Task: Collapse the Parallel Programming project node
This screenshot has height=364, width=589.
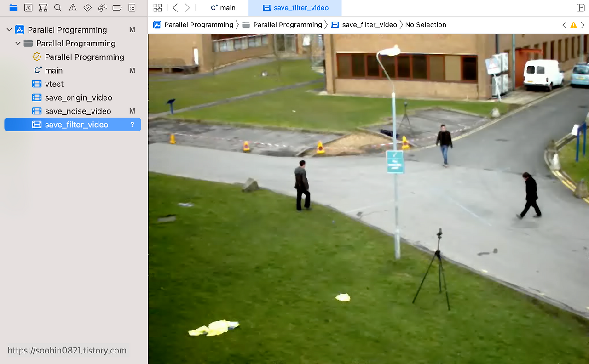Action: coord(9,29)
